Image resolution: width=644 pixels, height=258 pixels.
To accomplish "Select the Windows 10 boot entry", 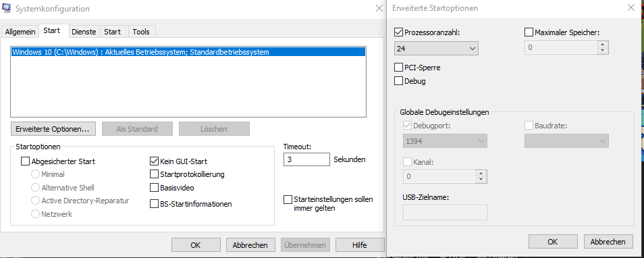I will 188,52.
